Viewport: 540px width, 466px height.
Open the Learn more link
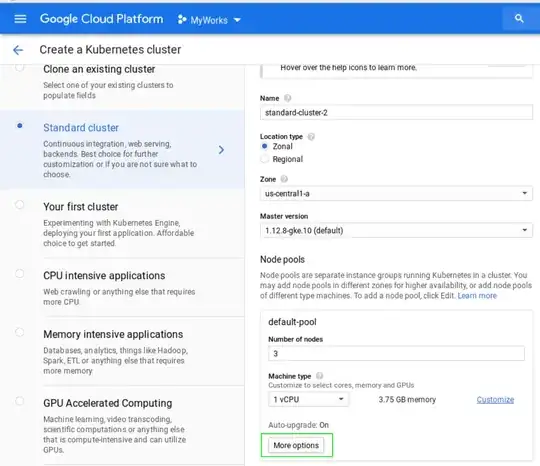point(477,296)
